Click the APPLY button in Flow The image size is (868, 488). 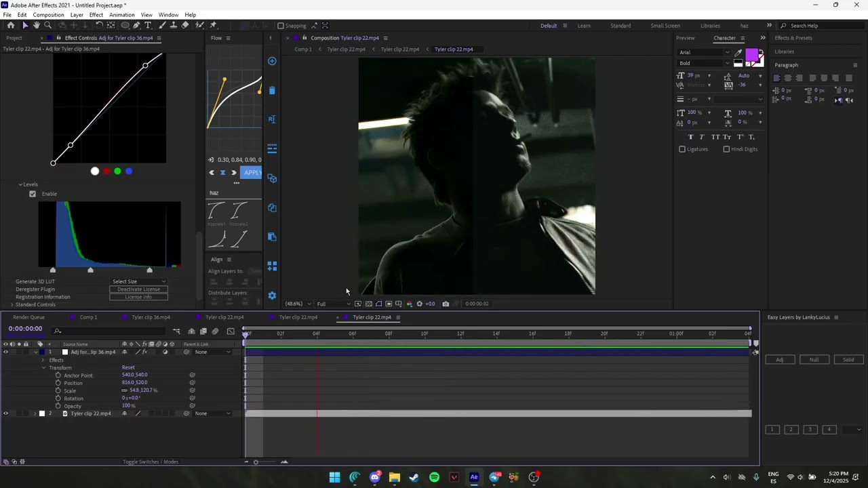[252, 173]
